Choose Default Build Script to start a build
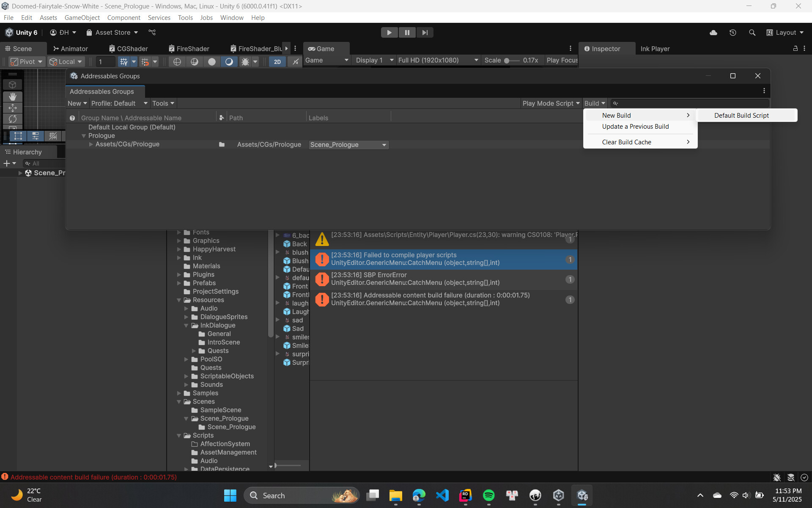812x508 pixels. coord(741,115)
